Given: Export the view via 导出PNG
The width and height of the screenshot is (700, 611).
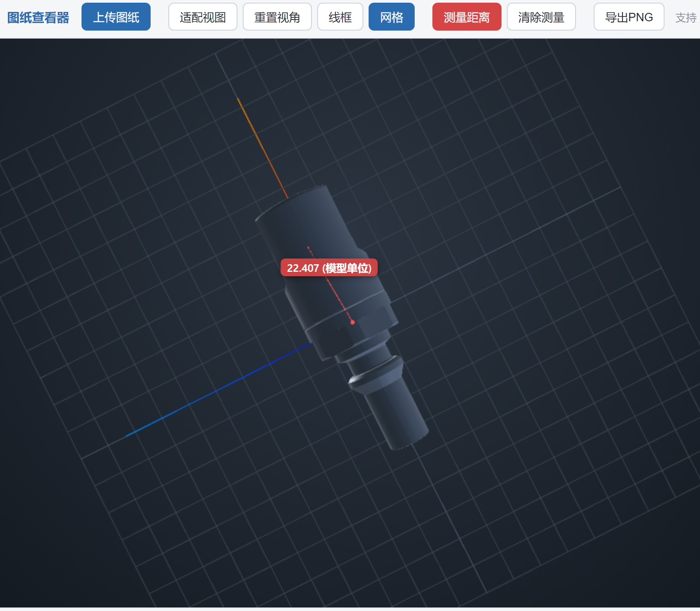Looking at the screenshot, I should click(x=629, y=17).
